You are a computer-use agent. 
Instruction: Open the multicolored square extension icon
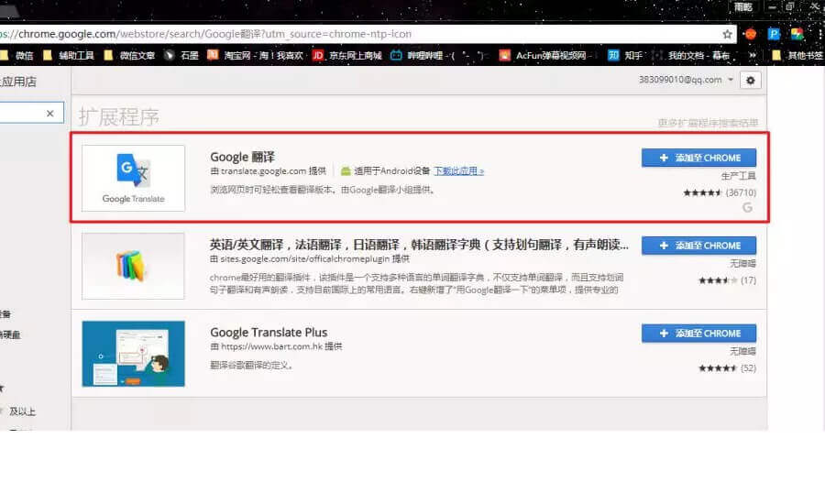797,34
